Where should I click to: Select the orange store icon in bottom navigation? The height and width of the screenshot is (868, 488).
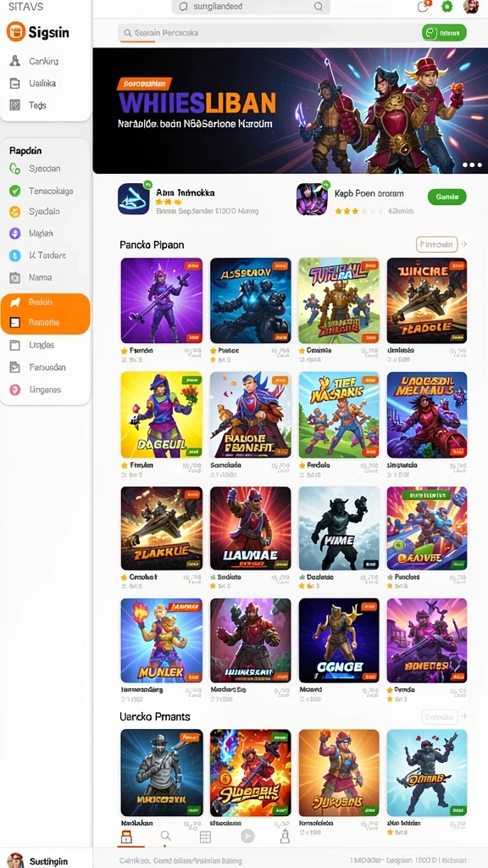[126, 837]
